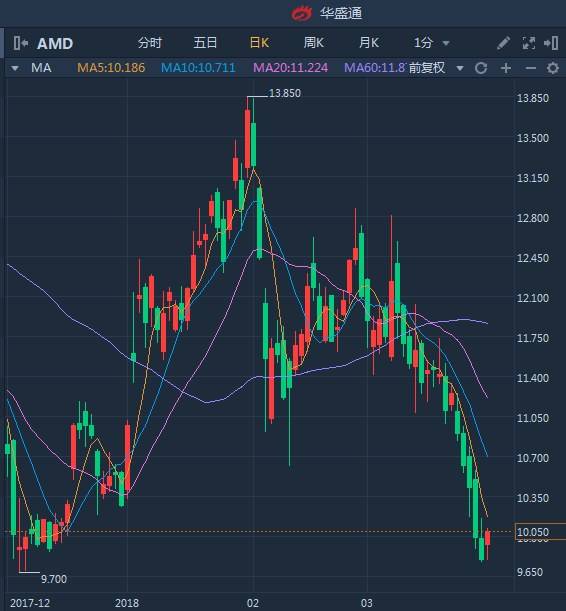The image size is (566, 611).
Task: Switch to 五日 five-day tab
Action: 205,42
